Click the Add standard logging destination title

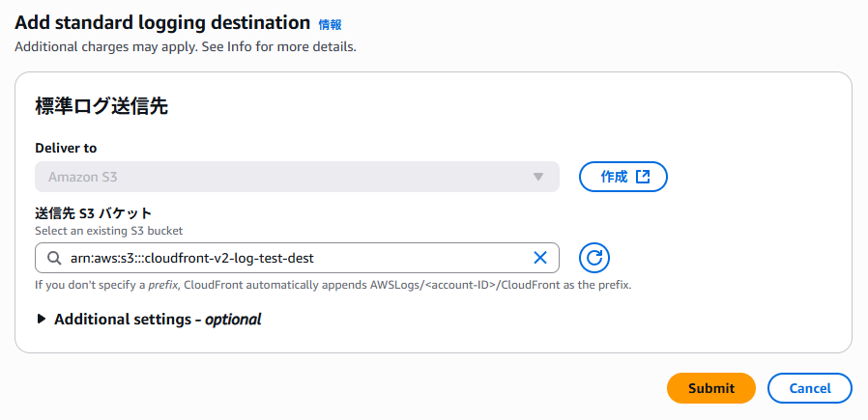coord(162,22)
